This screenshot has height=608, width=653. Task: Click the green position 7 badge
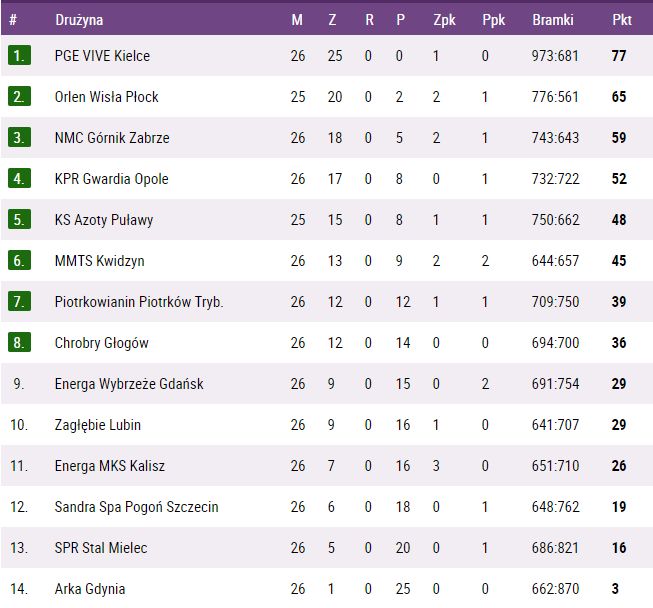click(20, 302)
